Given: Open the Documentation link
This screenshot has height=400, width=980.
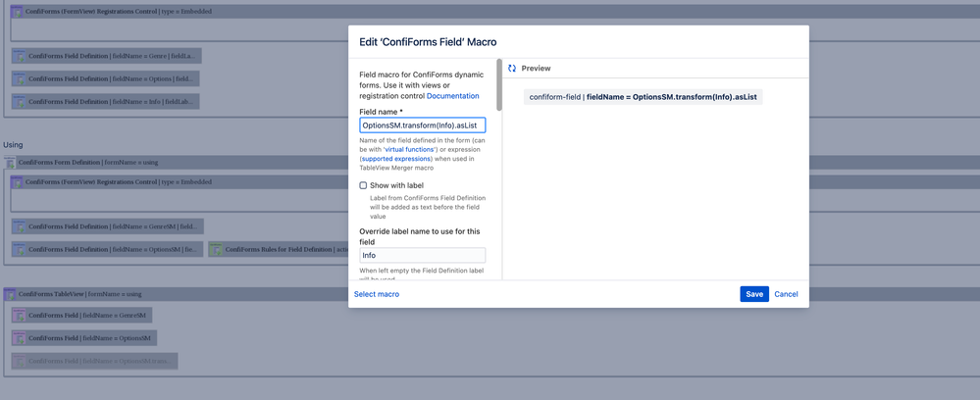Looking at the screenshot, I should tap(452, 96).
